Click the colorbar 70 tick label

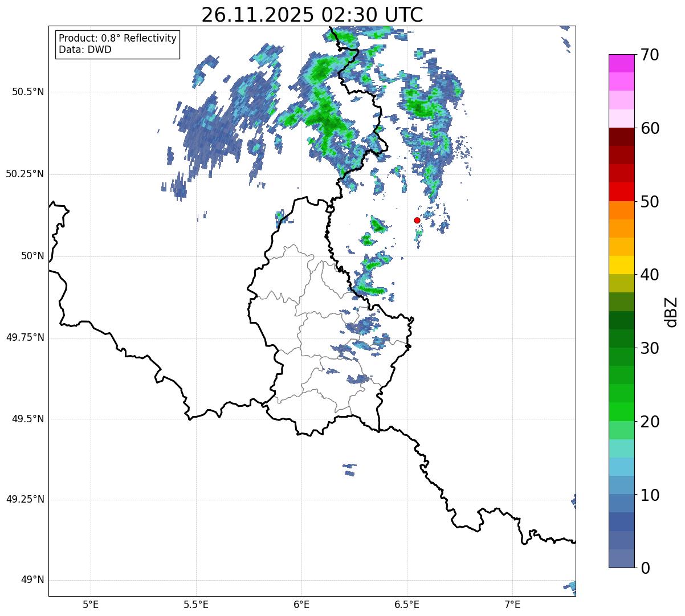click(649, 55)
